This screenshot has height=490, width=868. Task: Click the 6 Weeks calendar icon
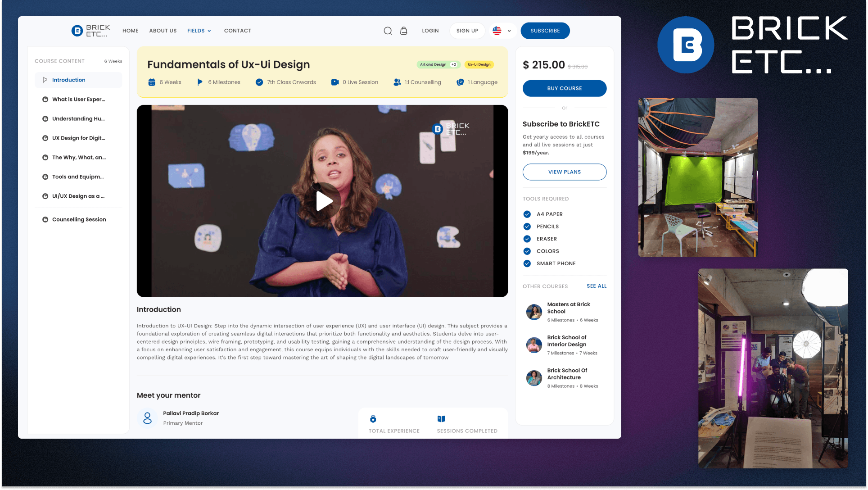coord(152,82)
